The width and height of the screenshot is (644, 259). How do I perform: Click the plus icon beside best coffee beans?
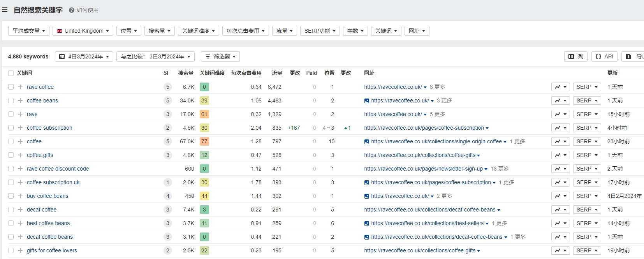(20, 223)
